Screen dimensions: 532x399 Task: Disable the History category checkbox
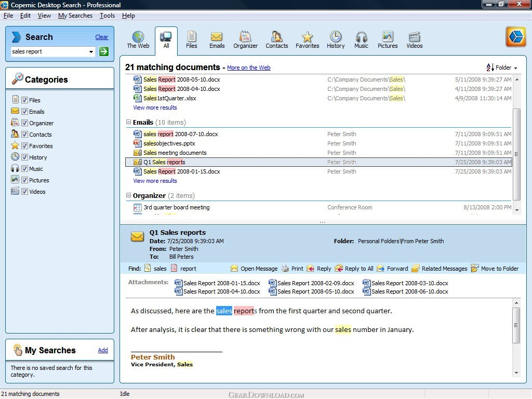(24, 157)
